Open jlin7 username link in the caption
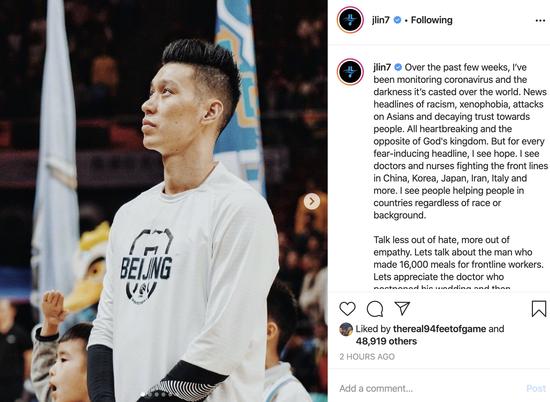Screen dimensions: 550x402 coord(382,67)
